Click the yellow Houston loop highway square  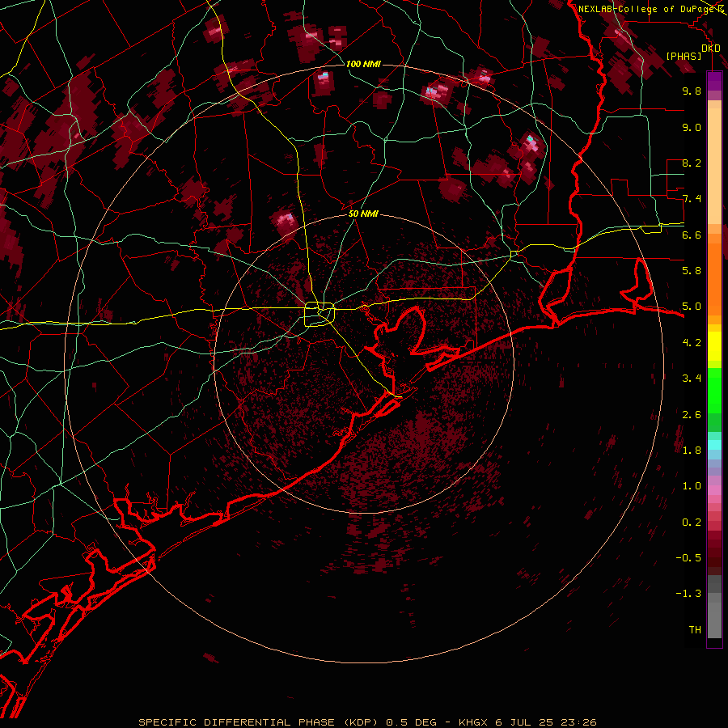pos(320,314)
